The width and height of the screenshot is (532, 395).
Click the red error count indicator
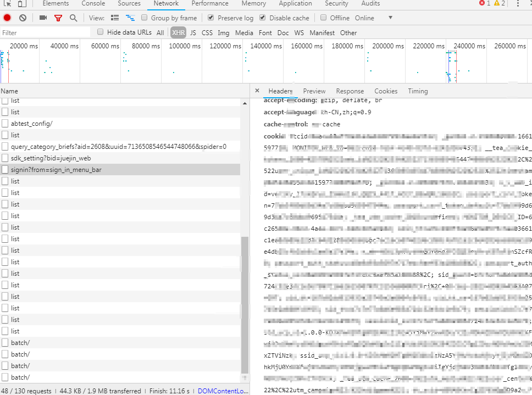tap(485, 3)
